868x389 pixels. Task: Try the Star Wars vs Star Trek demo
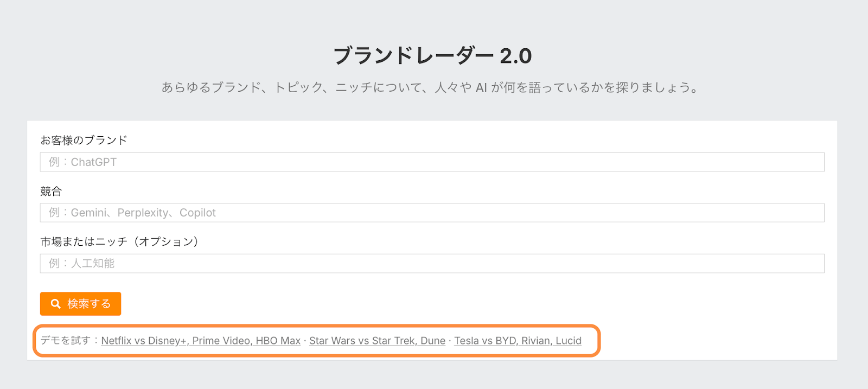pos(377,341)
